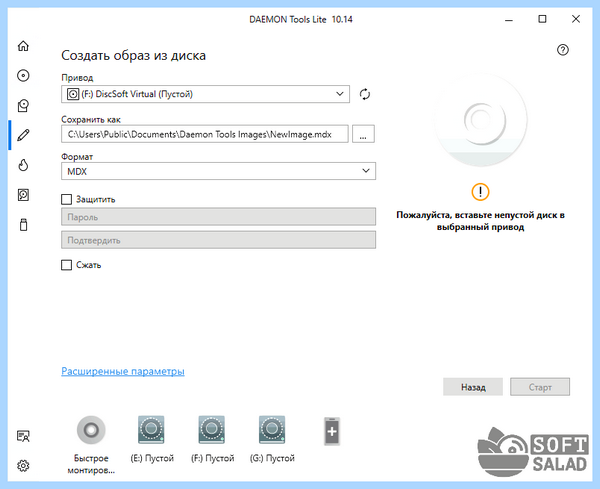
Task: Click the orange warning exclamation icon
Action: 480,192
